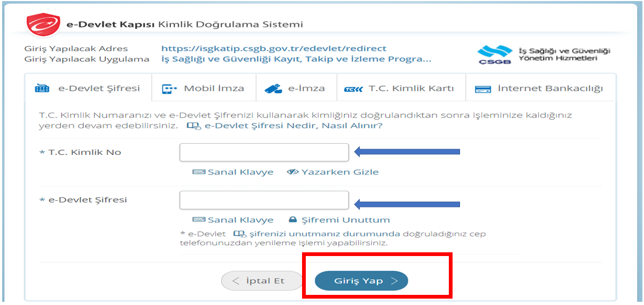Click the İnternet Bankacılığı credit card icon
Screen dimensions: 644x305
point(483,89)
